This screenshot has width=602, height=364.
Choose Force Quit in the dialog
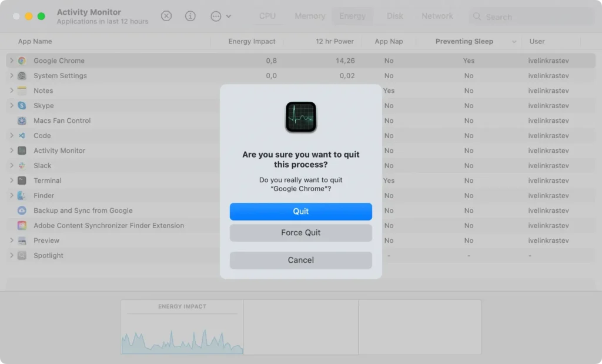point(300,233)
